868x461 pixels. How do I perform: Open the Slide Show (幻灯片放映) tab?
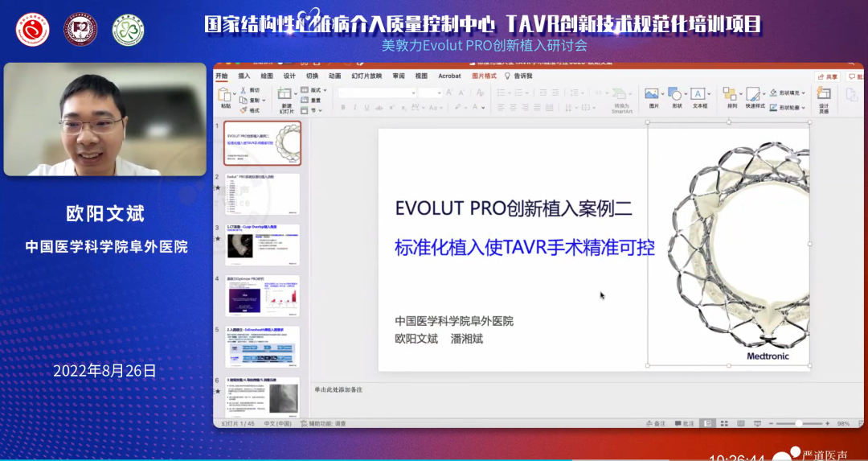coord(366,76)
